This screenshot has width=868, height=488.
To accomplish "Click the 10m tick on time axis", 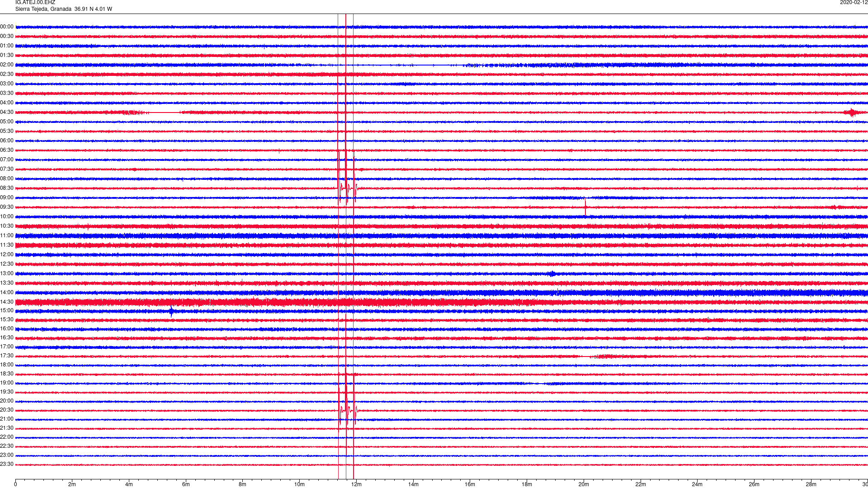I will point(299,484).
